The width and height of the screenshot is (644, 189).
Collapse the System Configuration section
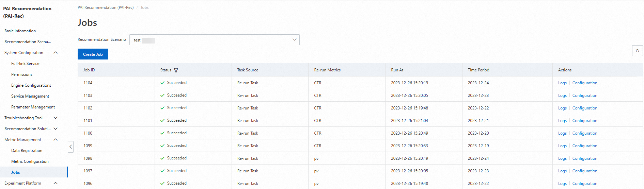(x=56, y=53)
